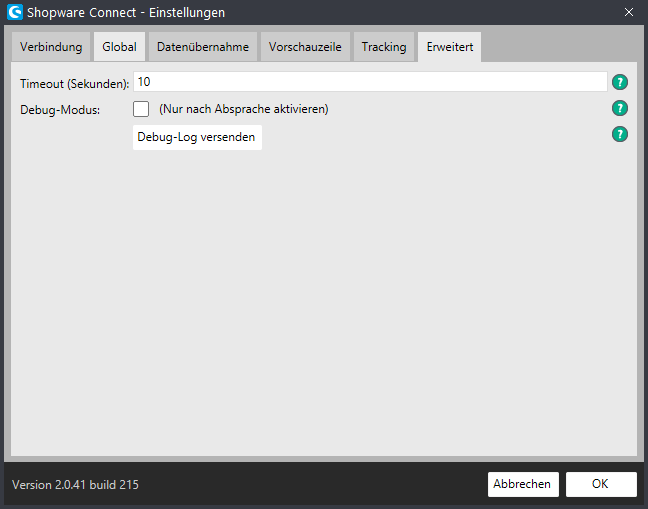The width and height of the screenshot is (648, 509).
Task: Click the 'Version 2.0.41 build 215' text
Action: [x=75, y=485]
